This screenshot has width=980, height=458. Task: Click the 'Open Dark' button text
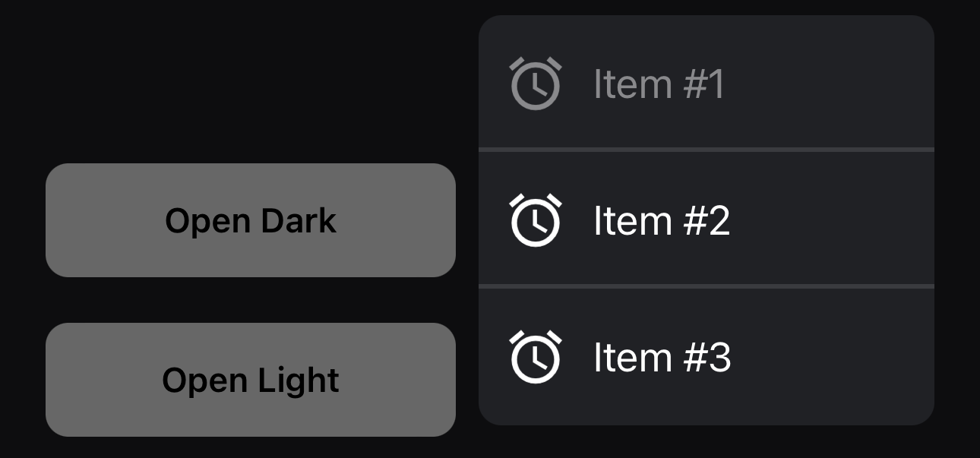click(251, 221)
